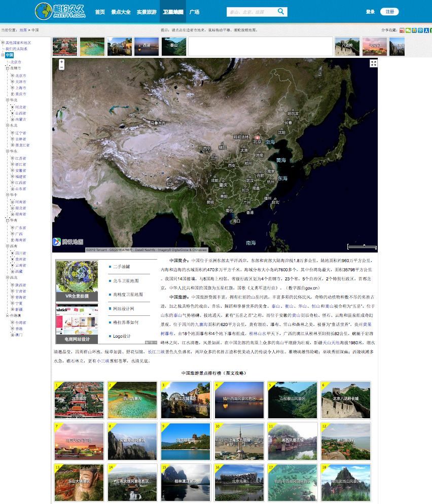Zoom out the map with minus button

pos(61,67)
